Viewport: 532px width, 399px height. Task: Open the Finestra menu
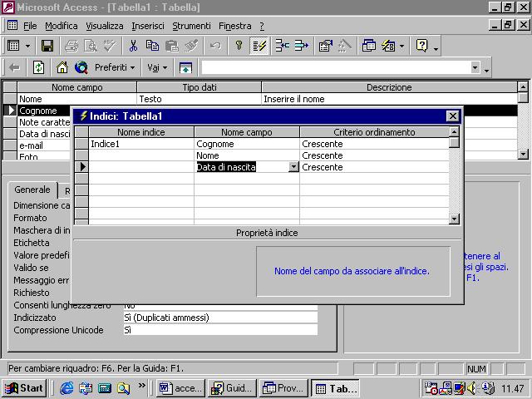[x=234, y=26]
